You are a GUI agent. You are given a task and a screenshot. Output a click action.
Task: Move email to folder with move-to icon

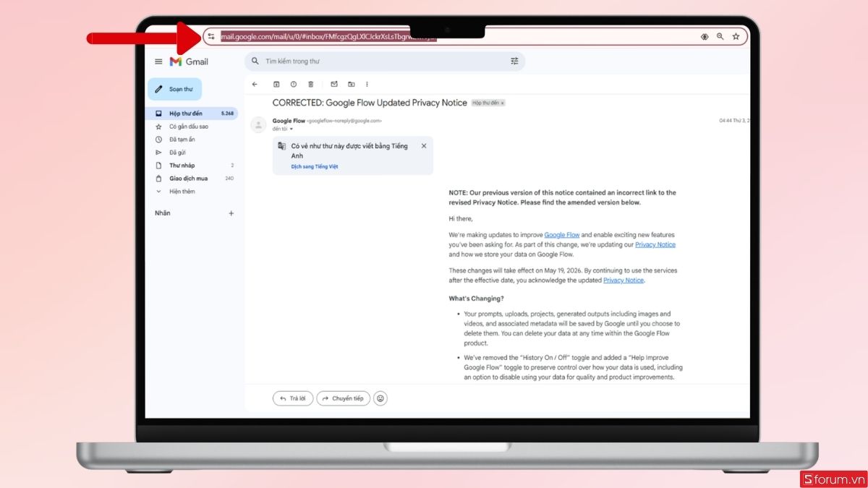click(x=352, y=85)
